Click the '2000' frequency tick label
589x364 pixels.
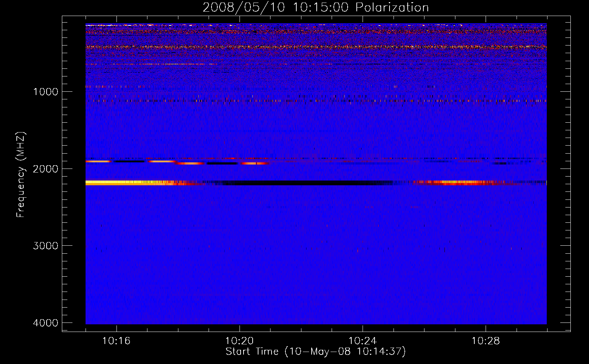click(46, 169)
